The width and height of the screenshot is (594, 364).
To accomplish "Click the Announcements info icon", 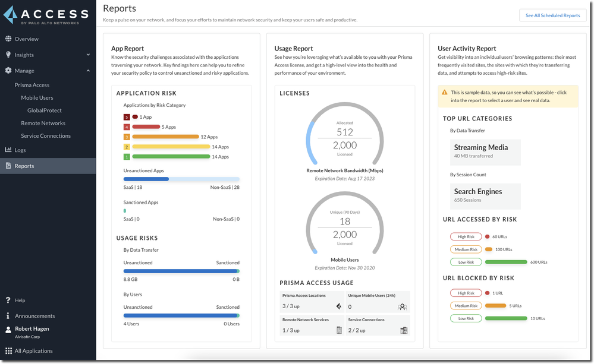I will coord(8,316).
